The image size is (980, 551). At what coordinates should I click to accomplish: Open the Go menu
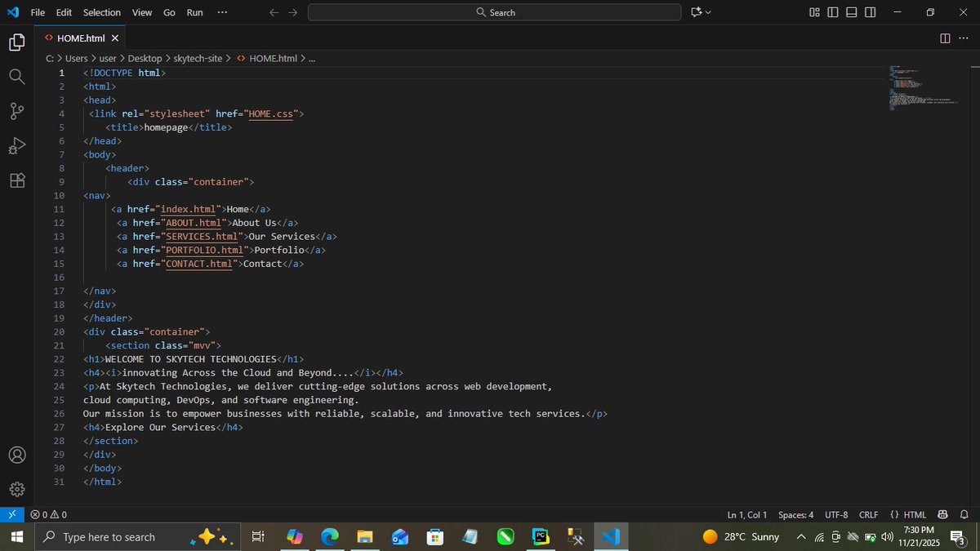[x=169, y=12]
